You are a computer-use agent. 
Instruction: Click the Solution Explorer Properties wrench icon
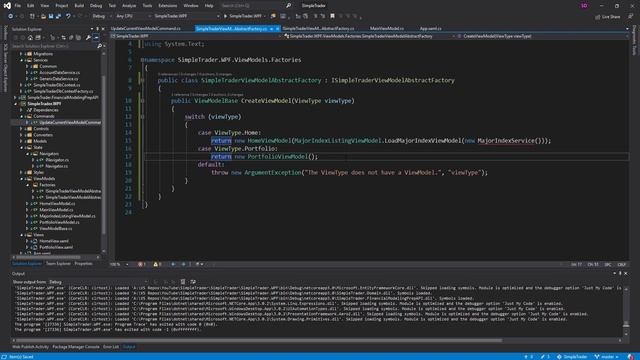pos(88,38)
